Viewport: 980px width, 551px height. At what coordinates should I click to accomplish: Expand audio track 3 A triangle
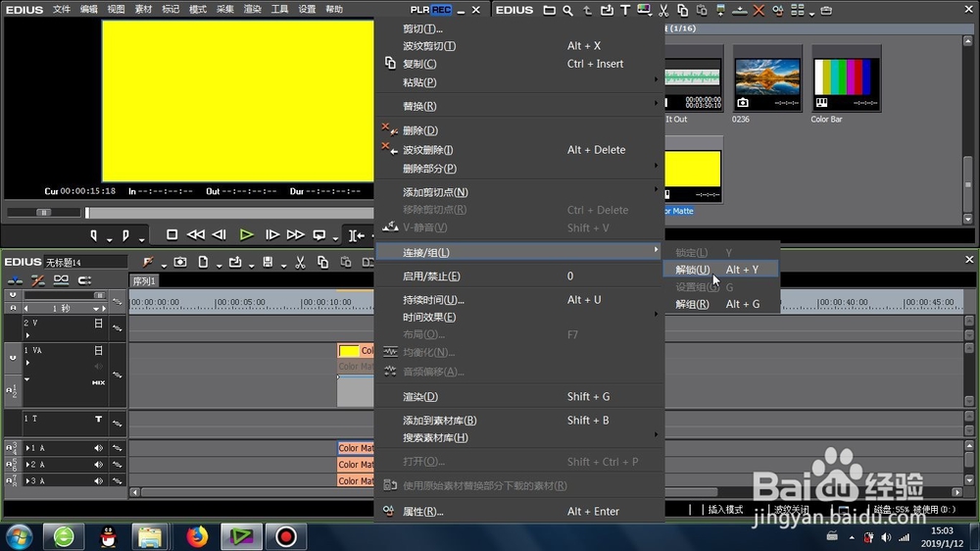click(27, 480)
